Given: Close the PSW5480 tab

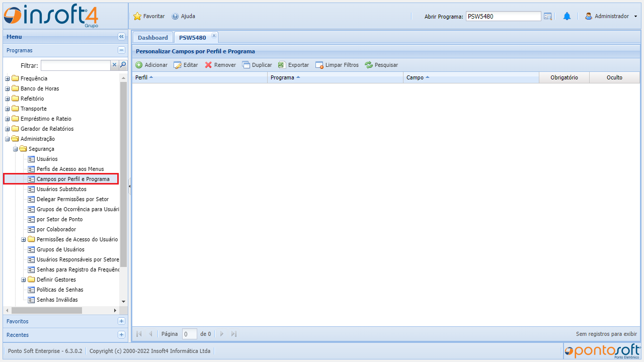Looking at the screenshot, I should pos(214,35).
